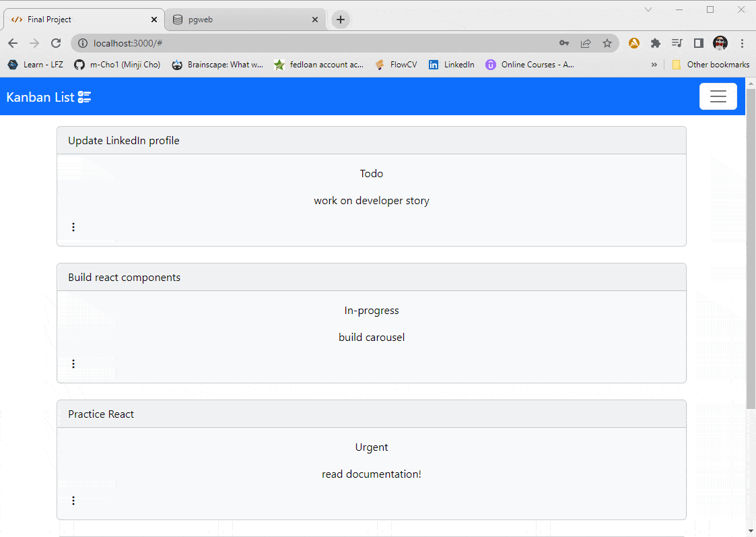Click the Kanban List brand link
The image size is (756, 537).
(x=48, y=97)
